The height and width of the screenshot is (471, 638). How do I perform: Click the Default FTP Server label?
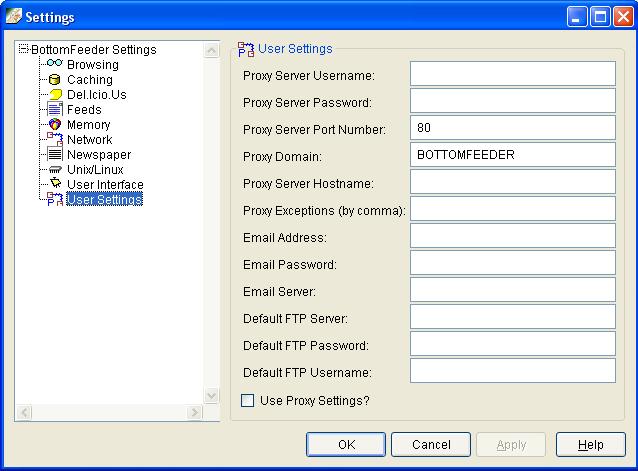(x=295, y=318)
